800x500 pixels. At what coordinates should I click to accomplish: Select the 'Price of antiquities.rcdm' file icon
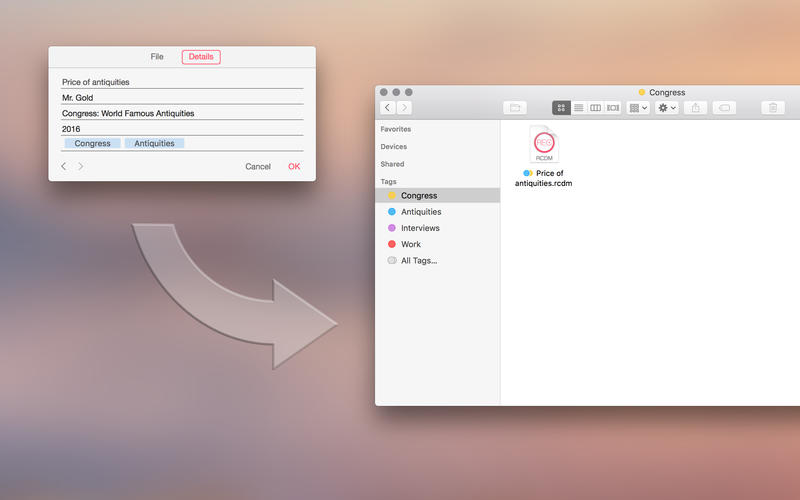[544, 144]
